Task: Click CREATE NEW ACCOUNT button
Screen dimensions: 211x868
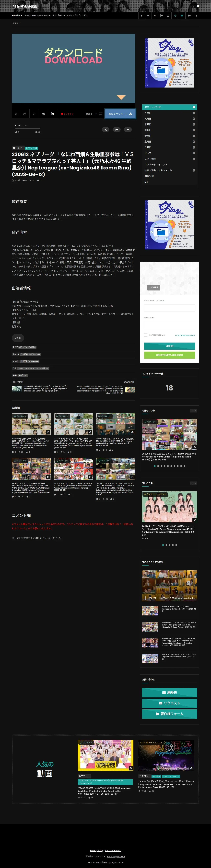Action: (x=170, y=355)
